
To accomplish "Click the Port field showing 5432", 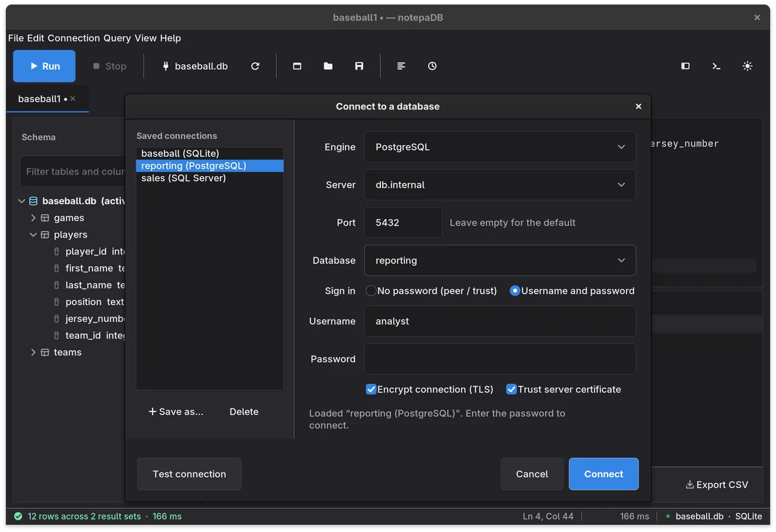I will [x=404, y=222].
